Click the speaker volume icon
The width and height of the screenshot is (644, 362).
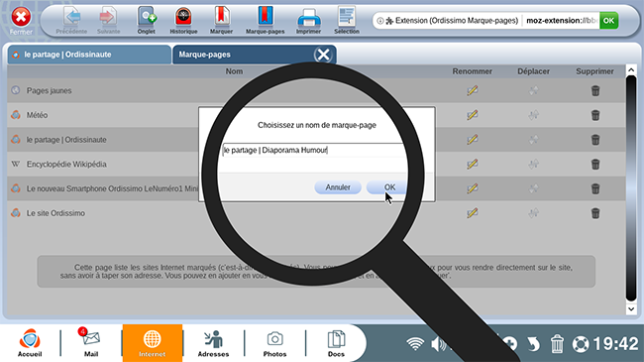point(438,343)
